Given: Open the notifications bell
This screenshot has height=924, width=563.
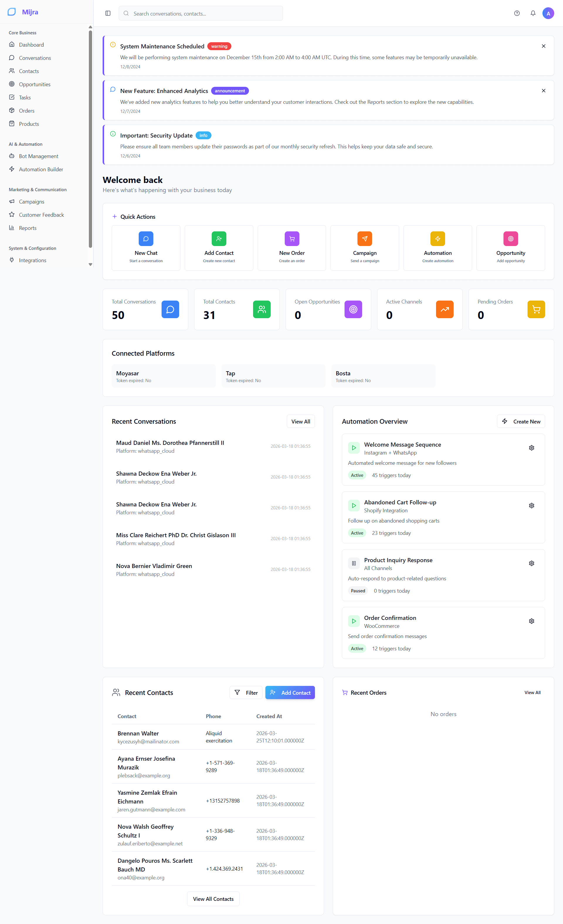Looking at the screenshot, I should click(x=533, y=13).
